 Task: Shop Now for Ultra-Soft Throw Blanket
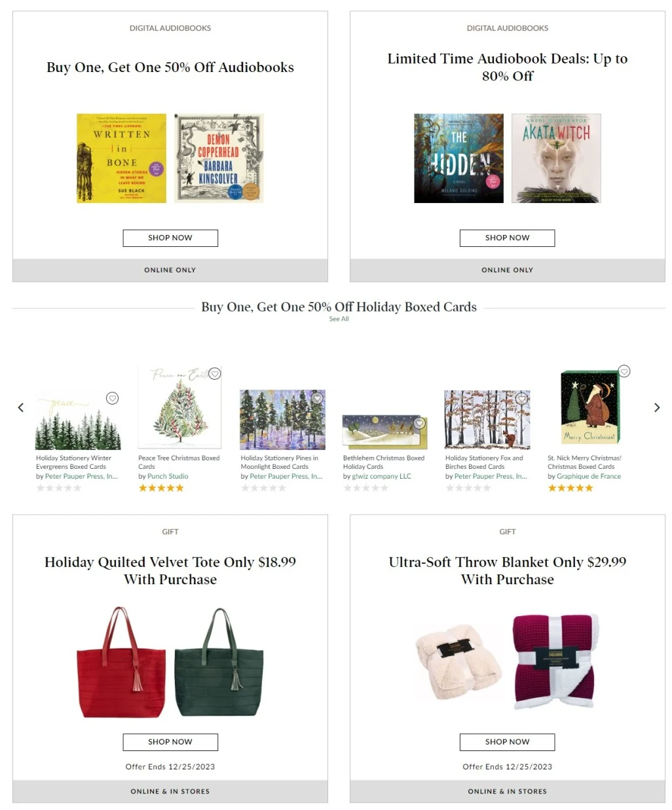pyautogui.click(x=507, y=742)
